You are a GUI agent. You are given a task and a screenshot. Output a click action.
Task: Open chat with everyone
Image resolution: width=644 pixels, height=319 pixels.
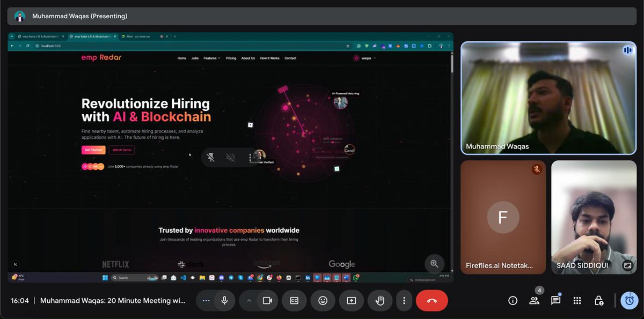pos(555,301)
